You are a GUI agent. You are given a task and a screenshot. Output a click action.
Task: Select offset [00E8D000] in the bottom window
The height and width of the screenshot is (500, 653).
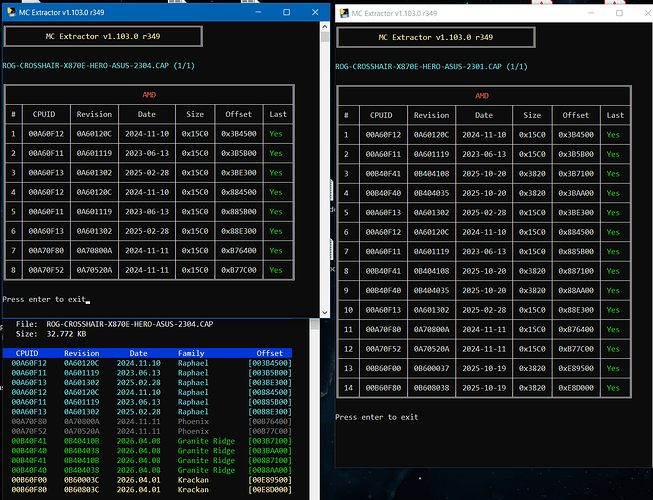[x=269, y=490]
